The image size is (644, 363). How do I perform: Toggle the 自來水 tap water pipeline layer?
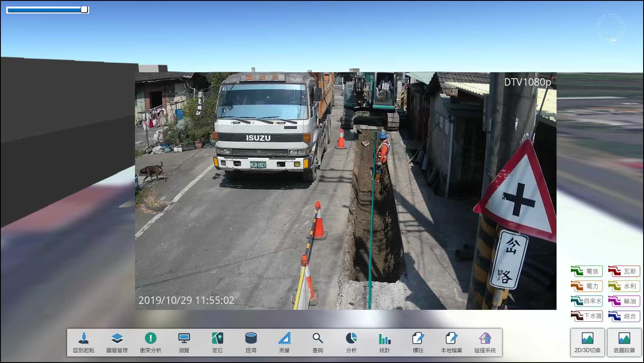586,301
